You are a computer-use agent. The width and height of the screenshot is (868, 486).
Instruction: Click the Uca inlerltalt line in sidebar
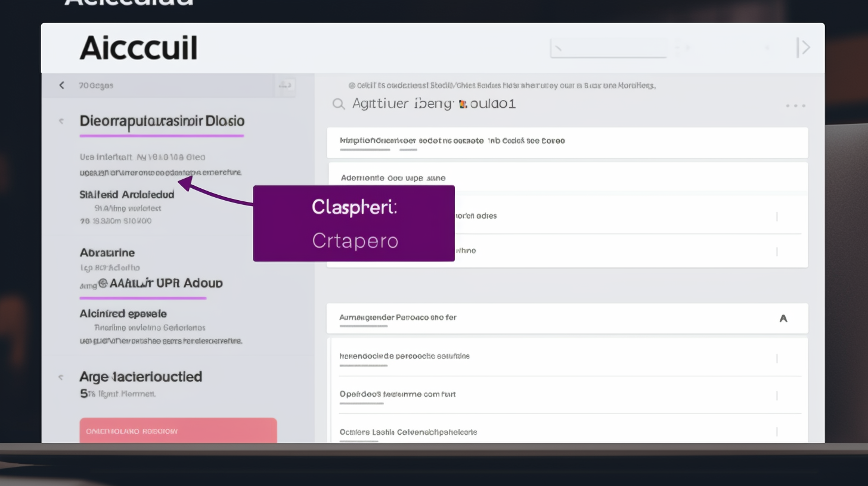click(142, 158)
